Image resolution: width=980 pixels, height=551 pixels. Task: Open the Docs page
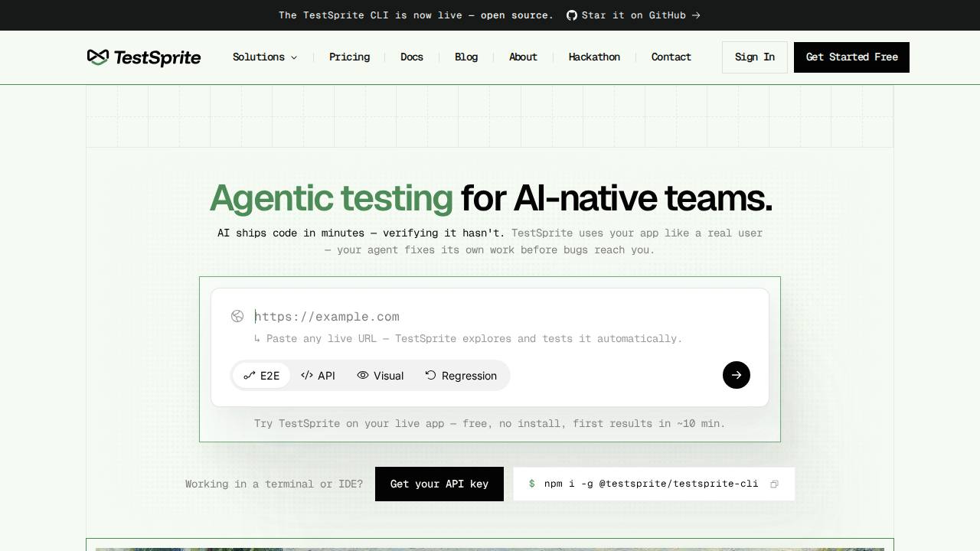tap(412, 57)
